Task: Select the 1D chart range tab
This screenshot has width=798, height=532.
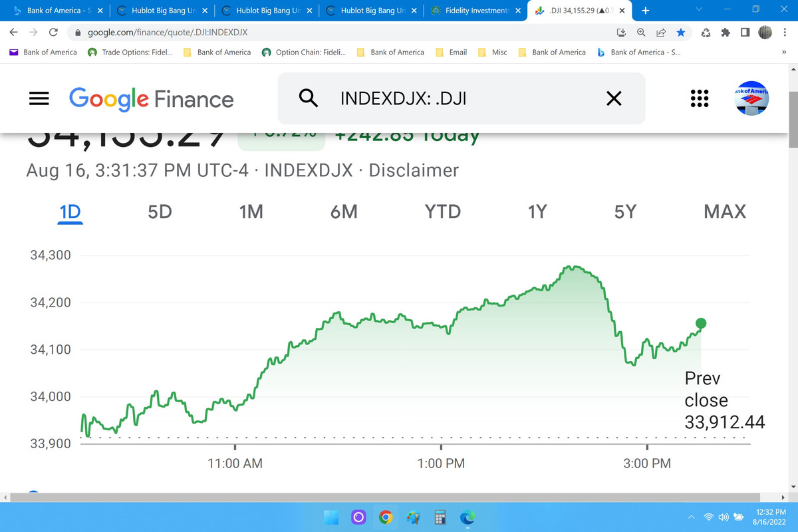Action: [70, 212]
